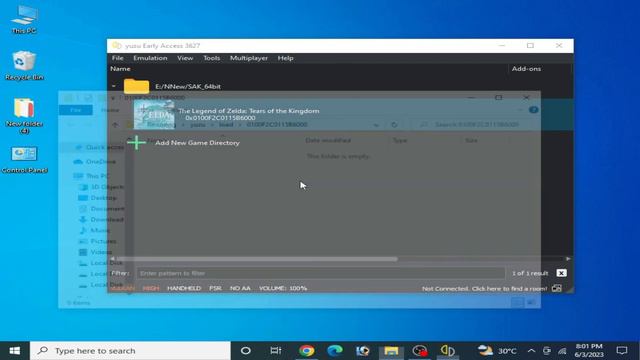
Task: Click the Explorer Up arrow navigation button
Action: tap(115, 124)
